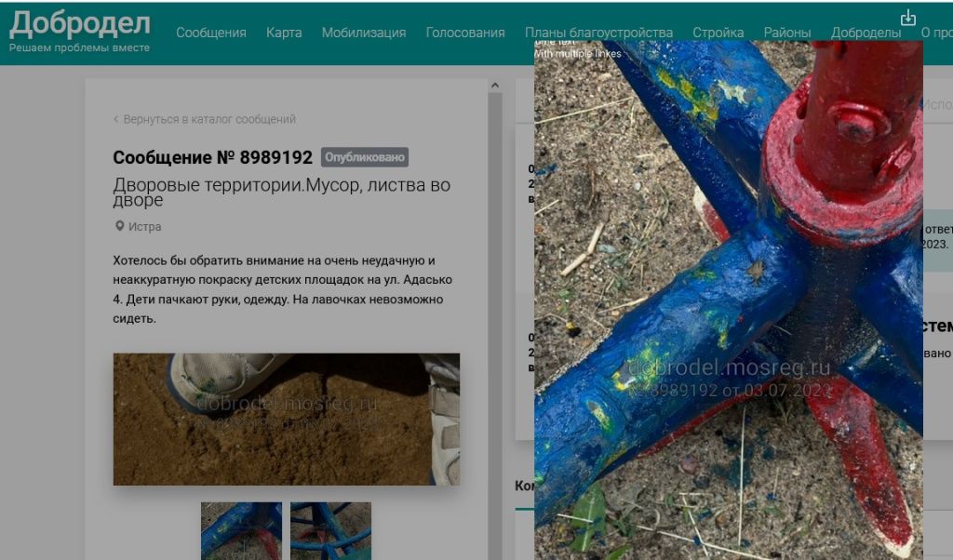Navigate to the Стройка section
This screenshot has width=953, height=560.
718,33
